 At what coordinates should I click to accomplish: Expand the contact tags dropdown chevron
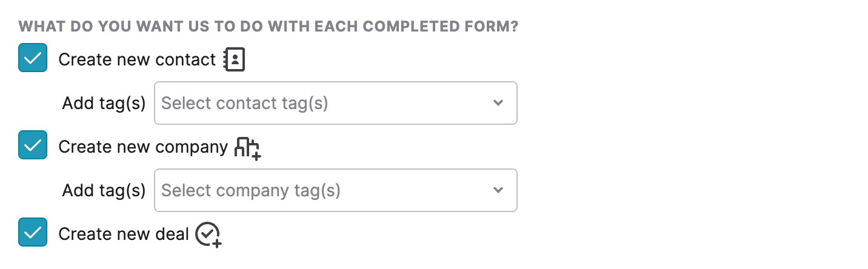(x=498, y=103)
